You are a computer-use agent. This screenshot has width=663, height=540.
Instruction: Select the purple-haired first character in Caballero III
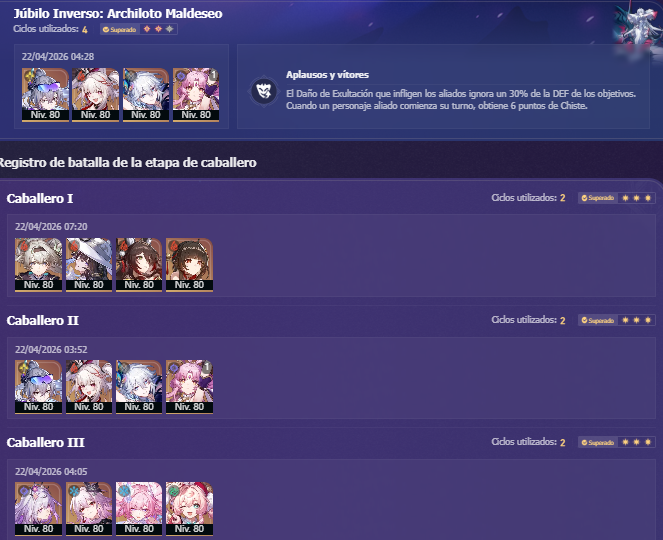[38, 509]
